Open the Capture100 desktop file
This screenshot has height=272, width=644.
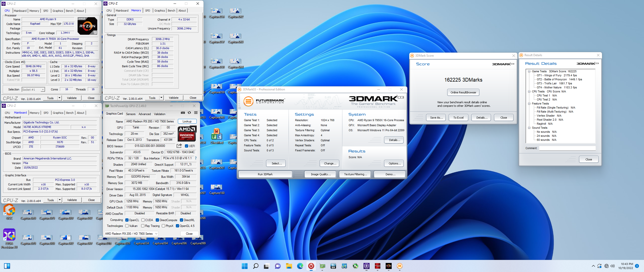pyautogui.click(x=217, y=189)
